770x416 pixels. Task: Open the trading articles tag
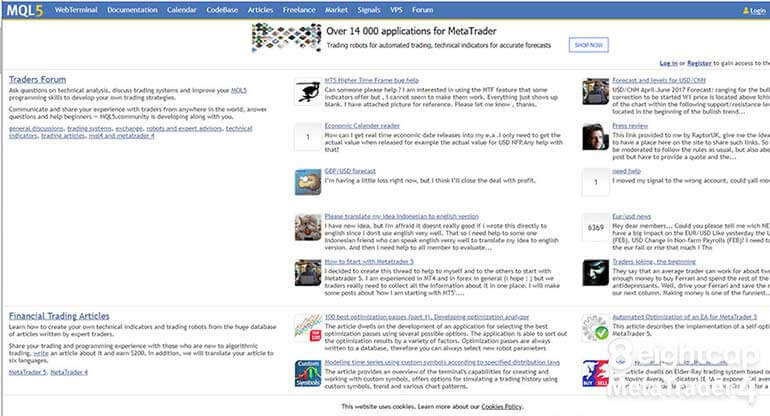tap(63, 136)
